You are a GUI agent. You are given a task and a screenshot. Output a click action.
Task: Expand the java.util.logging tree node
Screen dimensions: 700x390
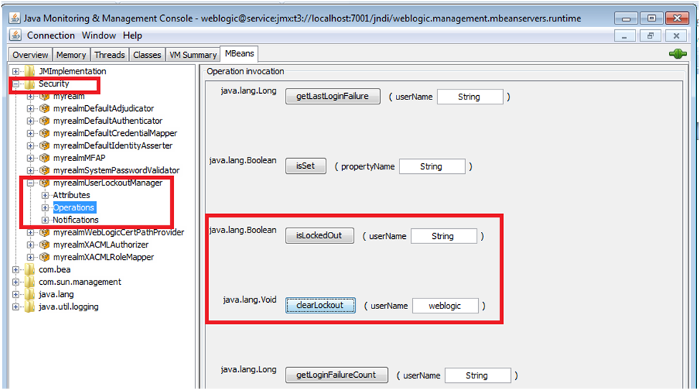coord(16,307)
